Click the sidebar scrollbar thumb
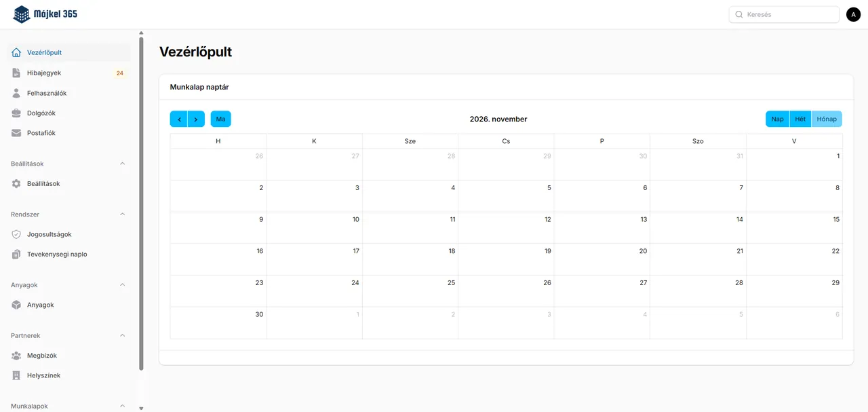The image size is (868, 412). coord(141,204)
